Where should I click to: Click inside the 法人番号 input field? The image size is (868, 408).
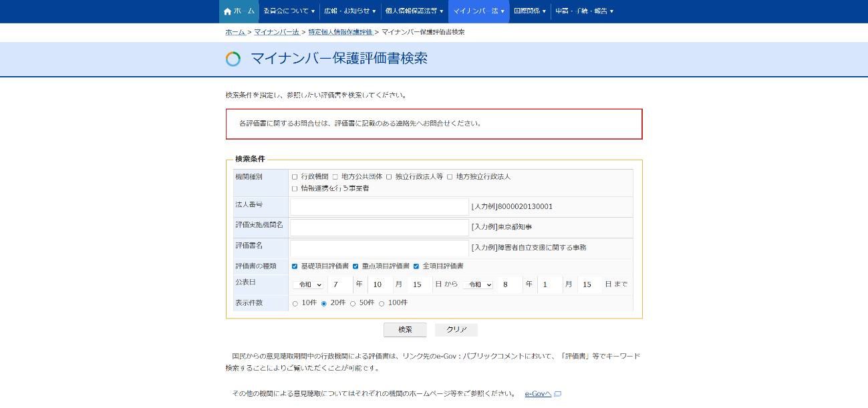(378, 207)
